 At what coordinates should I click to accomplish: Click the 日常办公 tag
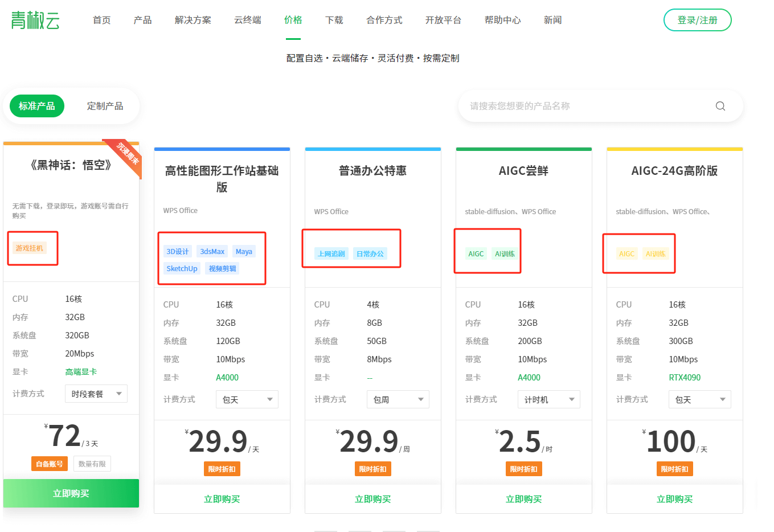370,253
